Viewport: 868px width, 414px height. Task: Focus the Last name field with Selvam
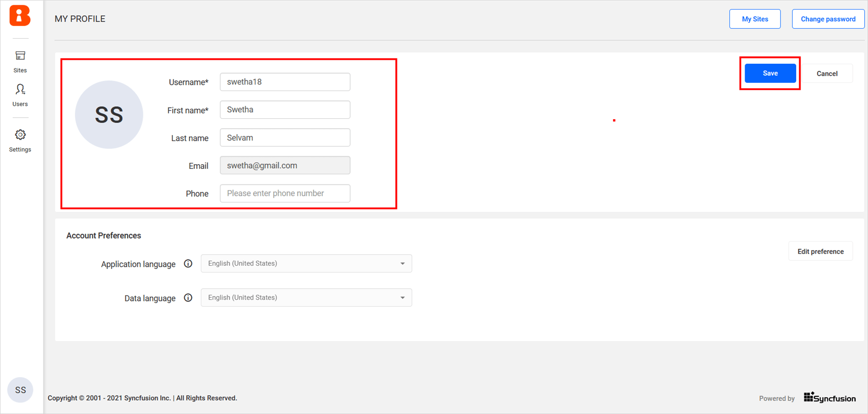point(285,137)
